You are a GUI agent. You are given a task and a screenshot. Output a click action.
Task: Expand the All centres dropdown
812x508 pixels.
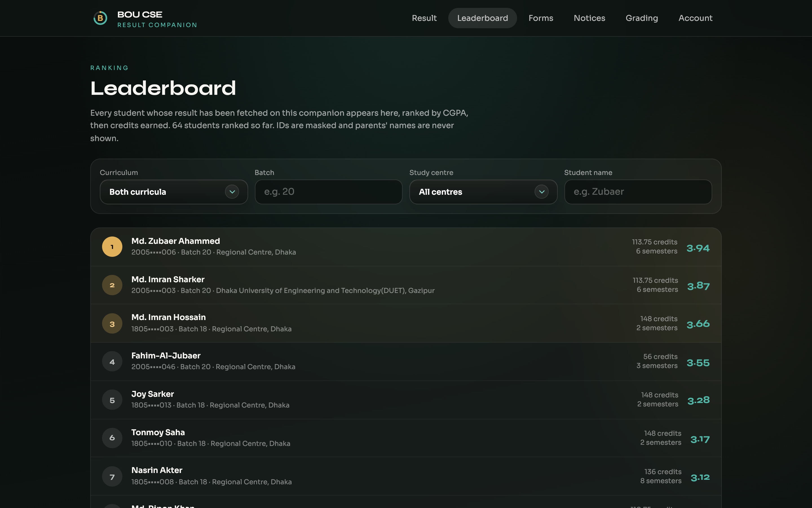tap(483, 192)
